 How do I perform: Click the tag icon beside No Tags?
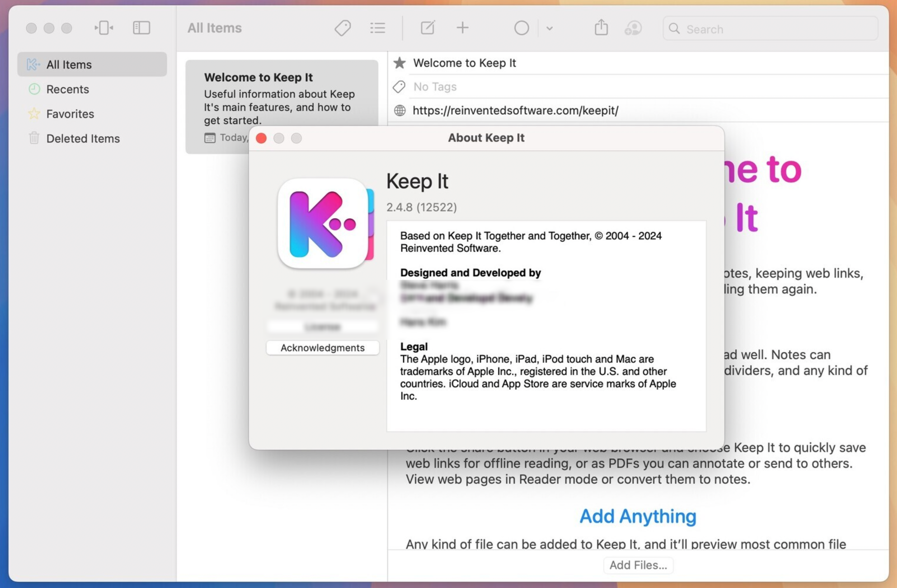point(399,87)
